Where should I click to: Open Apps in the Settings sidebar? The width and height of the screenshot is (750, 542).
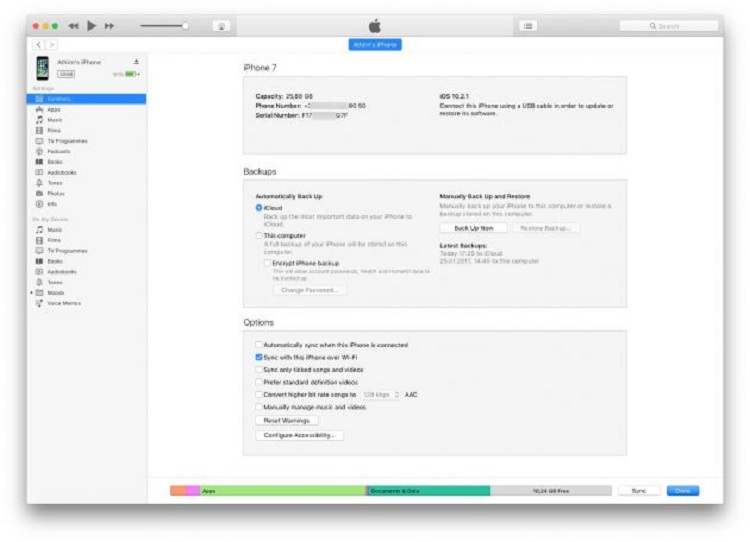pyautogui.click(x=54, y=109)
